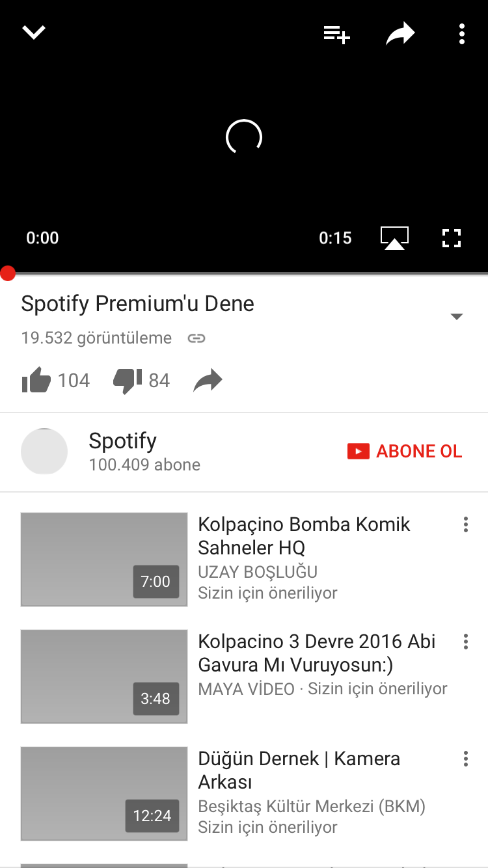This screenshot has height=868, width=488.
Task: Enter fullscreen mode
Action: [451, 238]
